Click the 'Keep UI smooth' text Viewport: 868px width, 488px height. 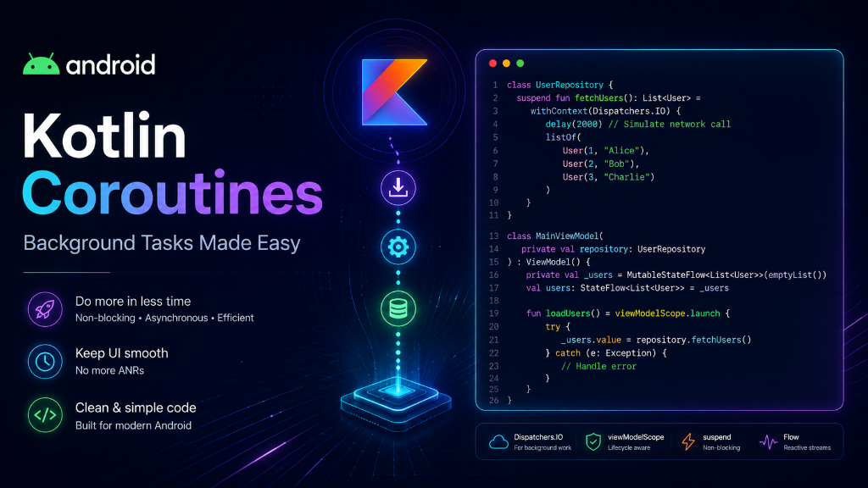(x=122, y=353)
